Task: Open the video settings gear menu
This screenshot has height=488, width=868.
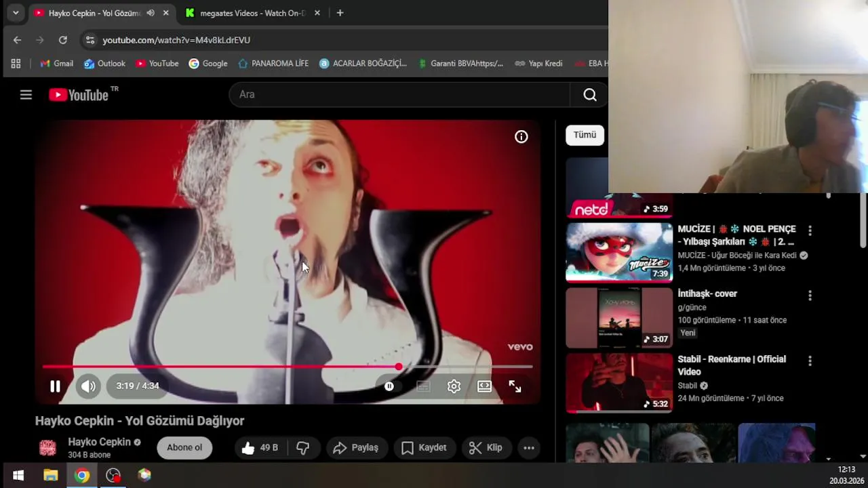Action: click(x=454, y=386)
